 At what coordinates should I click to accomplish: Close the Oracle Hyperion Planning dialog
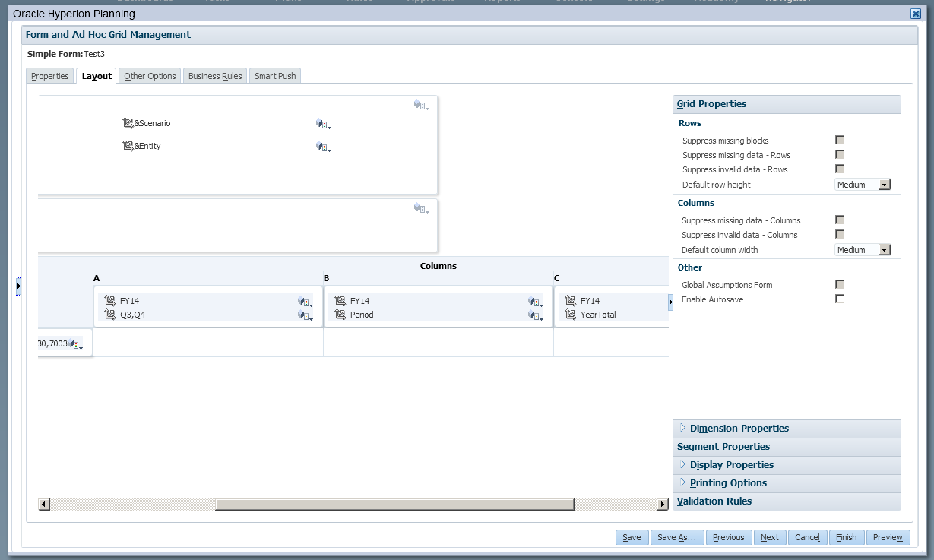[916, 14]
